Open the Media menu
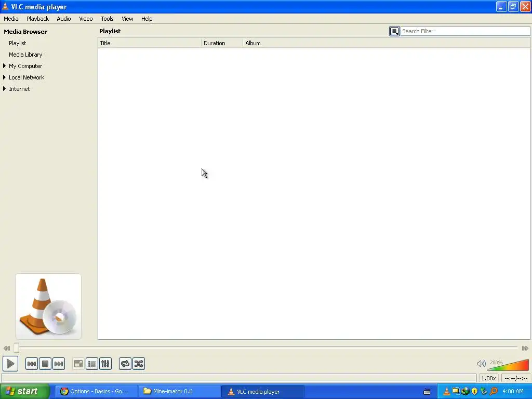This screenshot has height=399, width=532. pos(11,19)
